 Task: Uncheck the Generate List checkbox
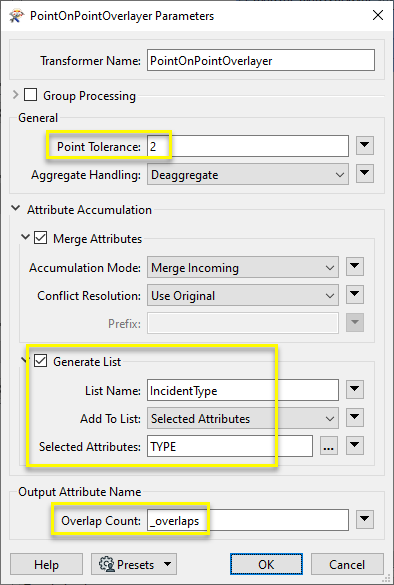(x=40, y=361)
